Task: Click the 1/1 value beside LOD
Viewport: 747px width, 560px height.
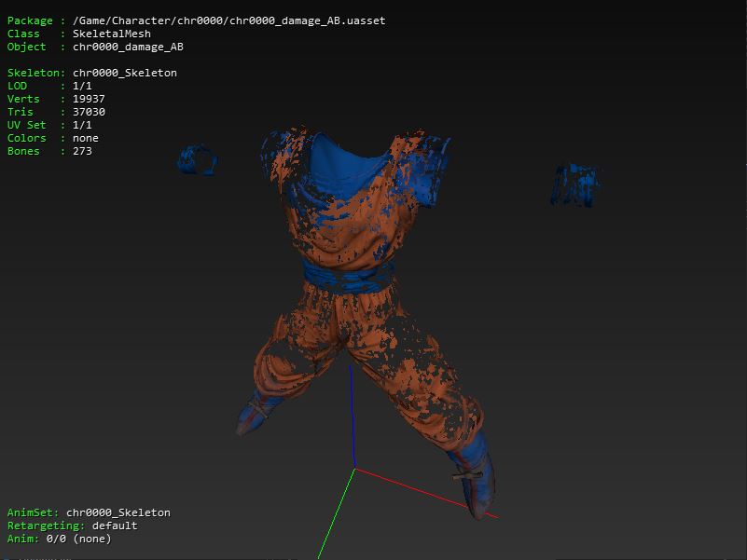Action: pos(82,86)
